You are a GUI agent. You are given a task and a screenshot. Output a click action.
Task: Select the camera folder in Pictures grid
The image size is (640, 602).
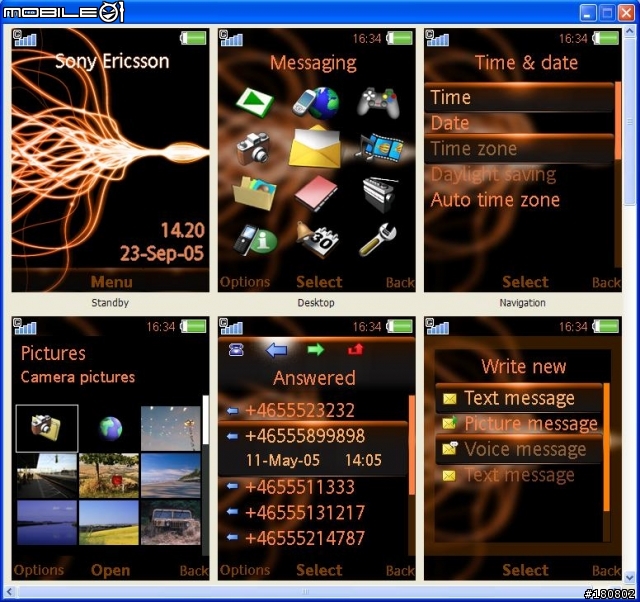pyautogui.click(x=47, y=428)
